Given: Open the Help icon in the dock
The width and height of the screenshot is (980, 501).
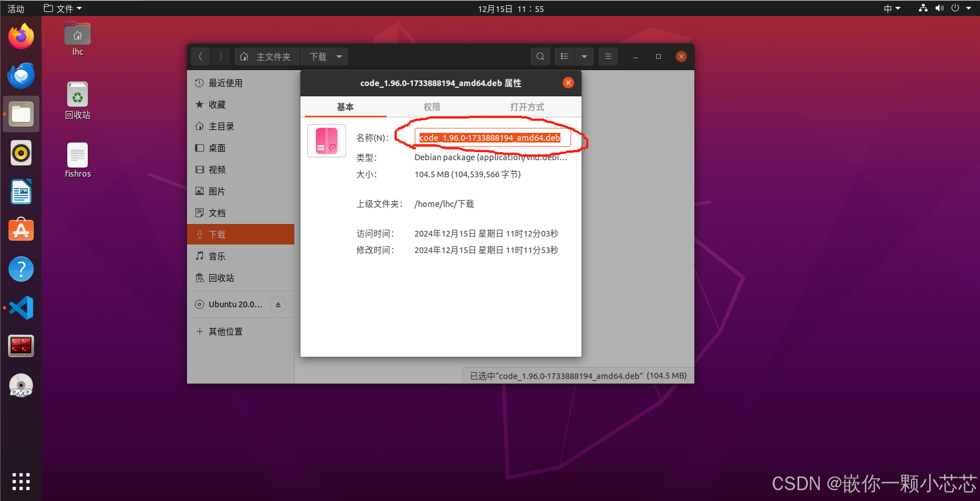Looking at the screenshot, I should coord(21,269).
